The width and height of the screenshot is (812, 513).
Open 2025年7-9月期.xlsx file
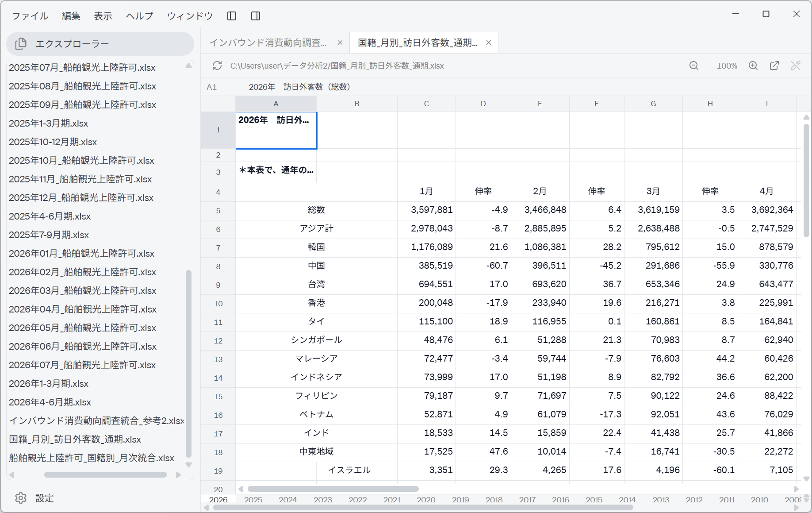click(x=49, y=235)
